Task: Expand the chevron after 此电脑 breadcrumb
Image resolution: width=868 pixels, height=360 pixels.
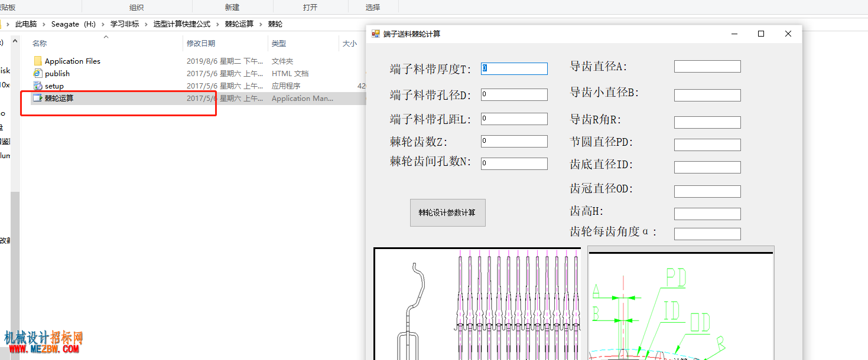Action: [x=44, y=24]
